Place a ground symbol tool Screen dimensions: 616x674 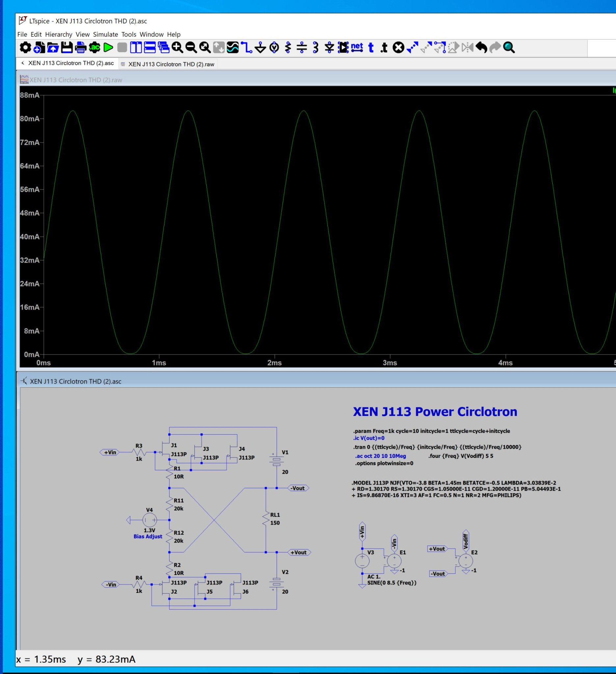click(260, 48)
